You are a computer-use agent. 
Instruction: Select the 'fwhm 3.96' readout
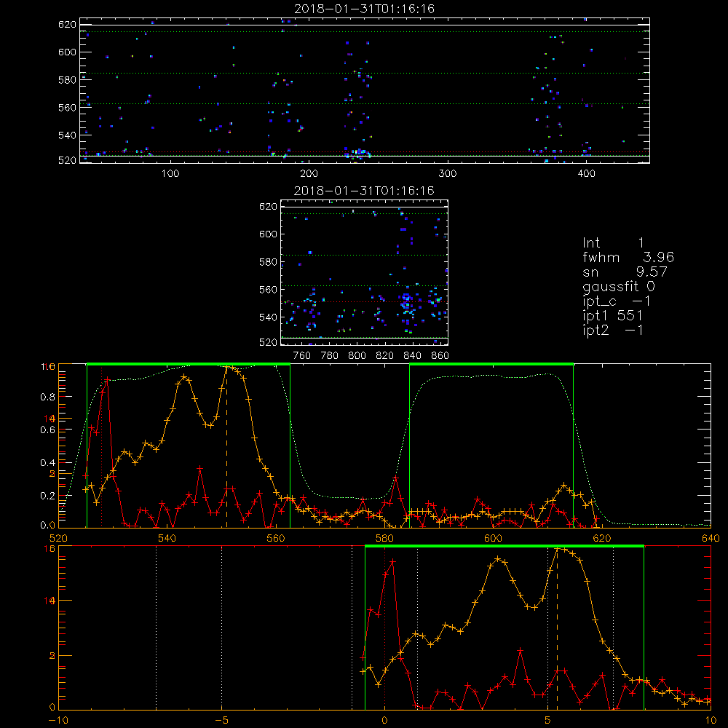[x=628, y=257]
